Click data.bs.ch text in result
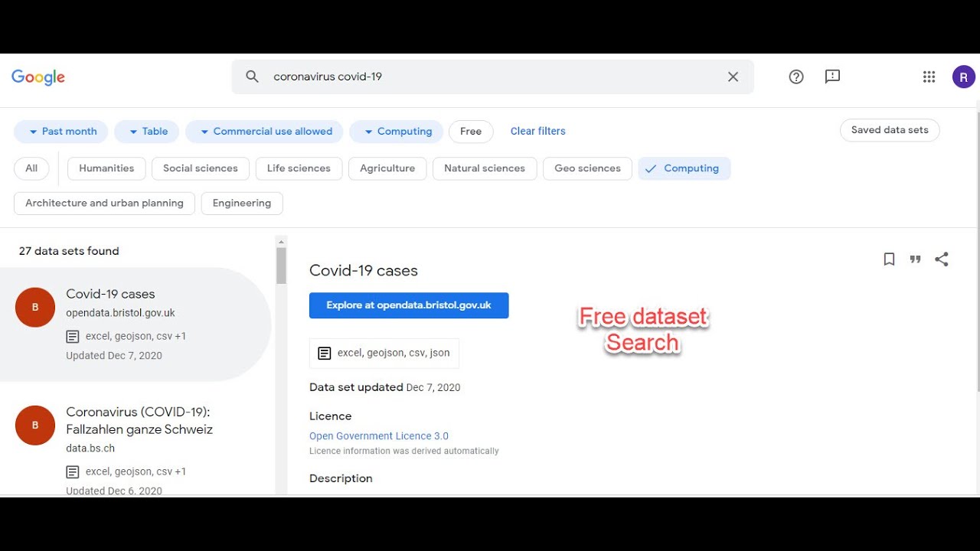This screenshot has height=551, width=980. (90, 448)
